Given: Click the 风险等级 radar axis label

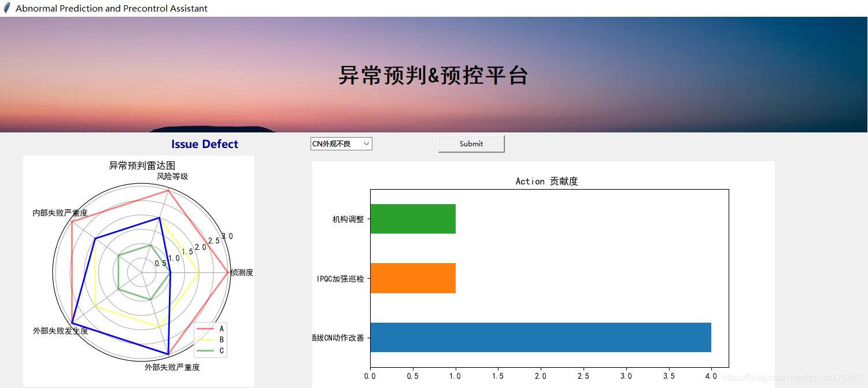Looking at the screenshot, I should point(172,176).
